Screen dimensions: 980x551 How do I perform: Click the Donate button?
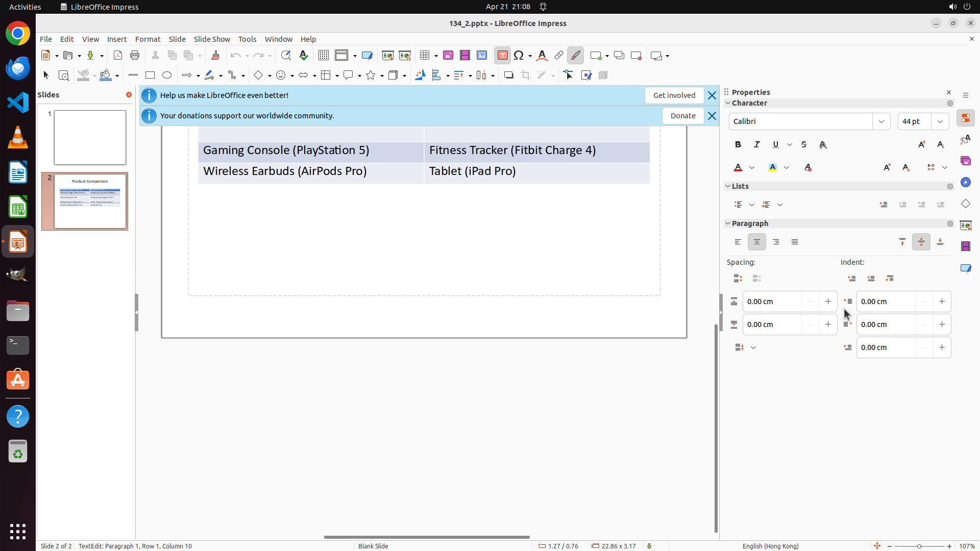(x=682, y=116)
